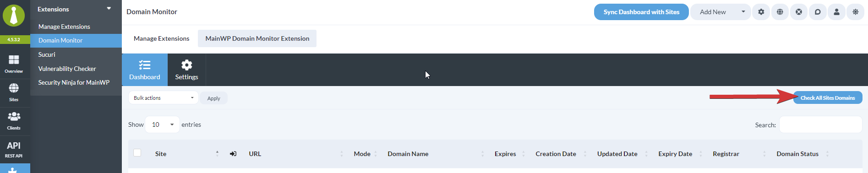
Task: Select the MainWP Domain Monitor Extension tab
Action: [x=257, y=38]
